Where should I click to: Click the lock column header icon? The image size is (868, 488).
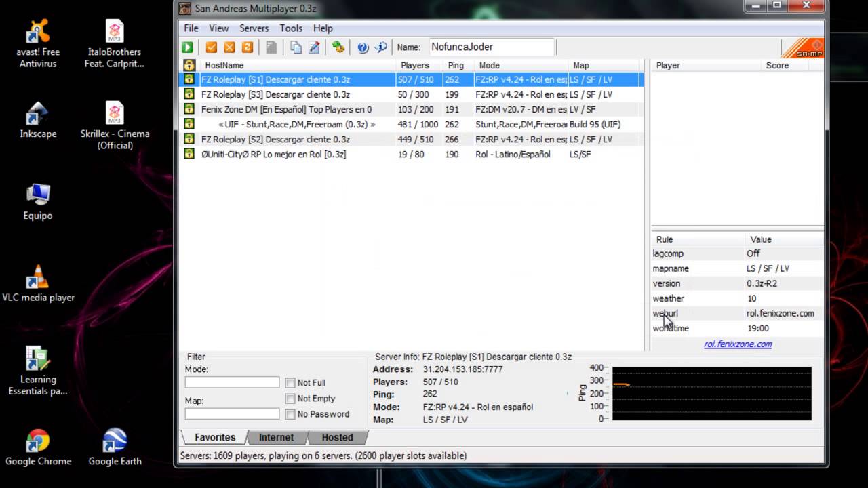(189, 66)
